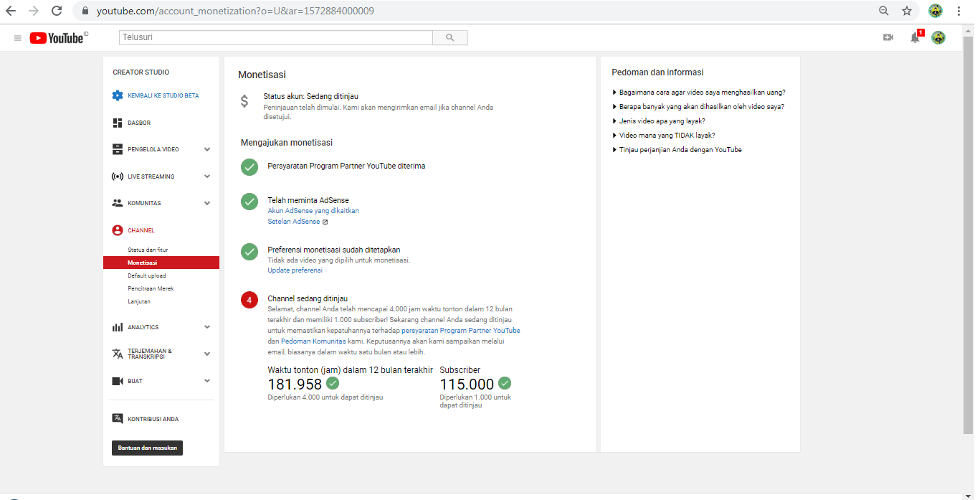
Task: Expand the Analytics chevron
Action: (207, 327)
